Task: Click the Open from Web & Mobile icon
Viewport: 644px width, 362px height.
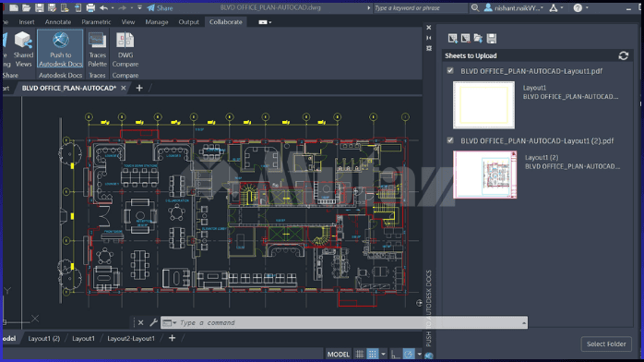Action: (65, 7)
